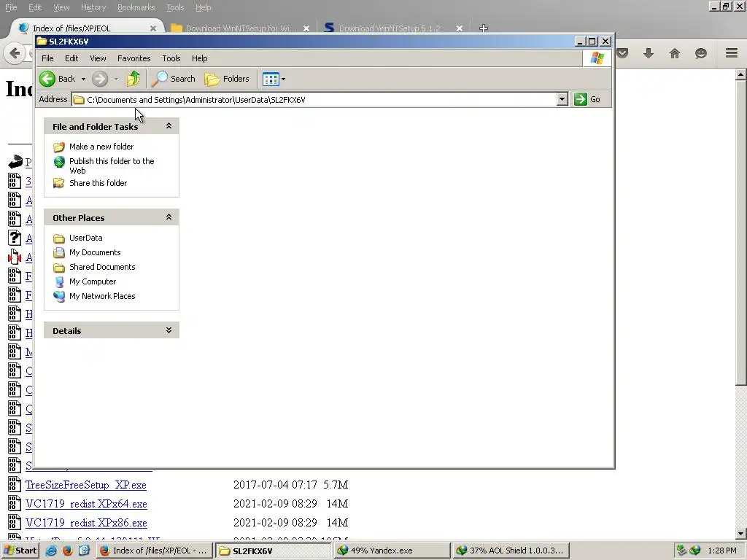Click the scroll up arrow in browser
The height and width of the screenshot is (560, 747).
(x=741, y=75)
